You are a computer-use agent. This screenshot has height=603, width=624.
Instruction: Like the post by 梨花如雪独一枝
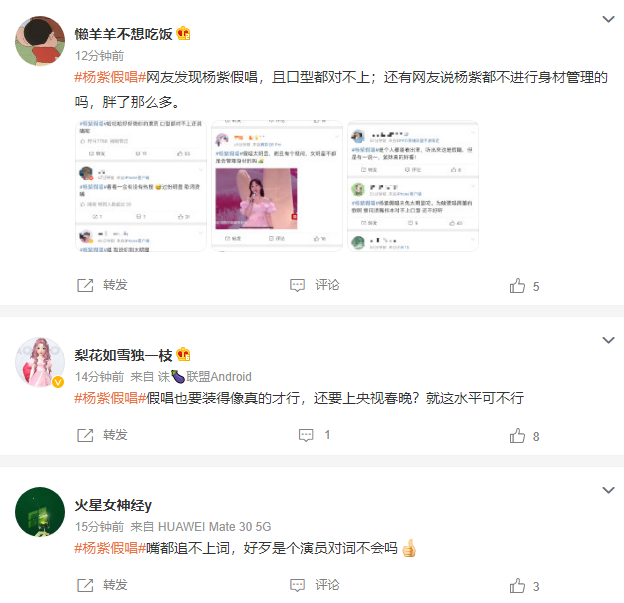pyautogui.click(x=524, y=436)
